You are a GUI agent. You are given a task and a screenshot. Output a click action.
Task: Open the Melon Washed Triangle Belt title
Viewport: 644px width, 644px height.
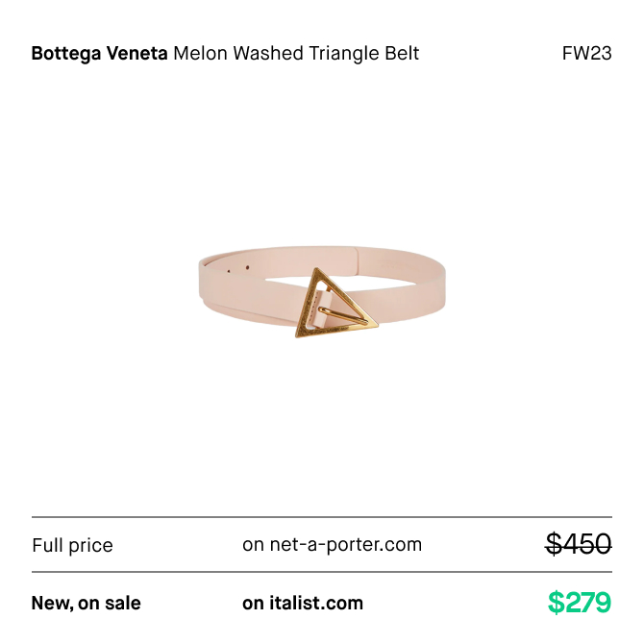pos(296,54)
